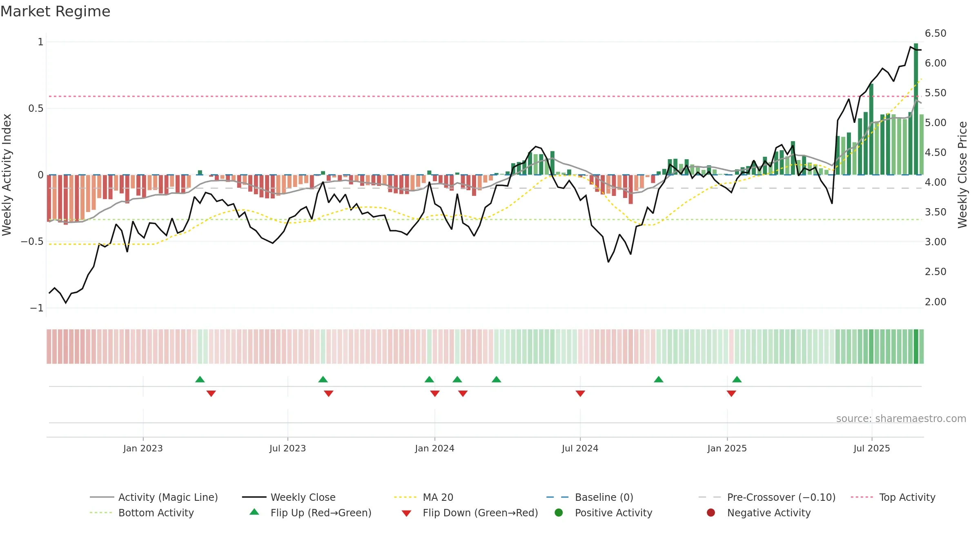Click the red flip-down triangle just after Jan 2025
The image size is (980, 551).
click(x=731, y=393)
